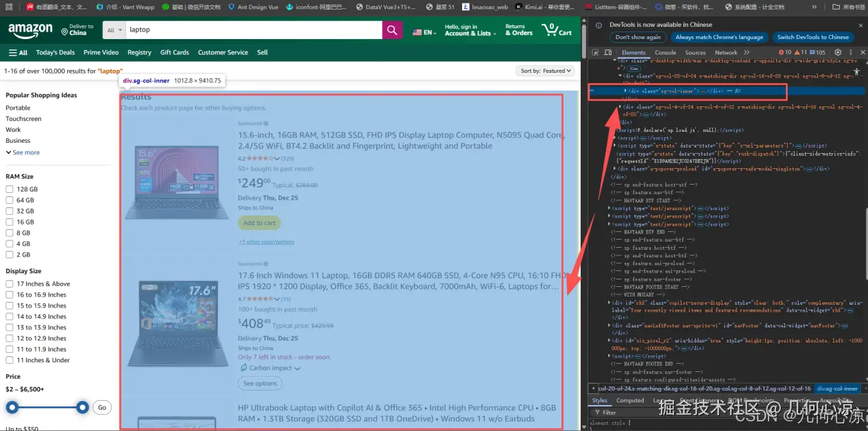
Task: Check the 32 GB RAM size box
Action: 10,211
